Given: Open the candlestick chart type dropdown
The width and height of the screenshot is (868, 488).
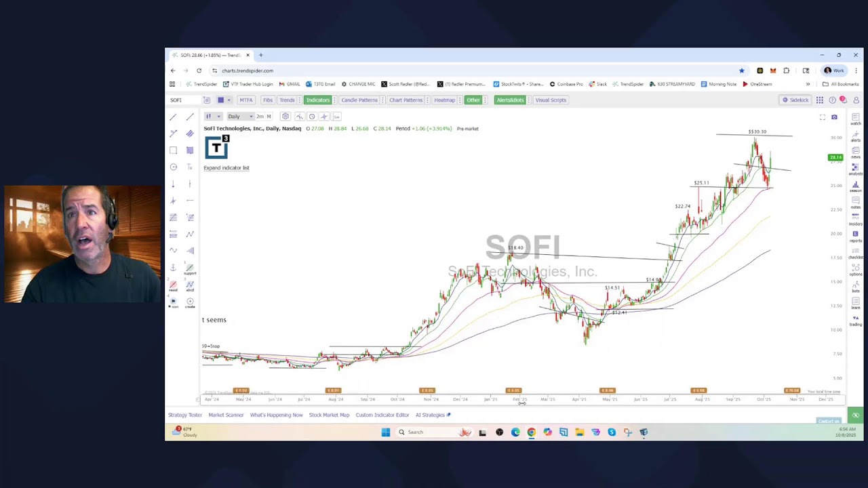Looking at the screenshot, I should tap(213, 117).
